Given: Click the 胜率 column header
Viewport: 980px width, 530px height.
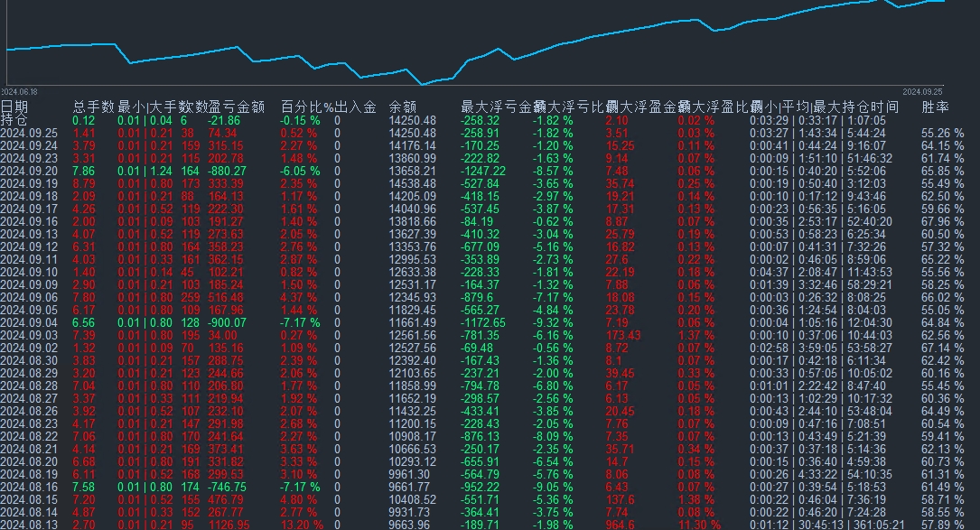Looking at the screenshot, I should [x=935, y=107].
